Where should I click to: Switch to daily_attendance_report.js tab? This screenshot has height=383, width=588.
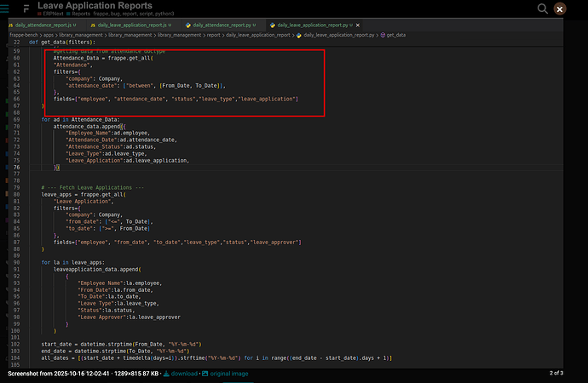43,26
